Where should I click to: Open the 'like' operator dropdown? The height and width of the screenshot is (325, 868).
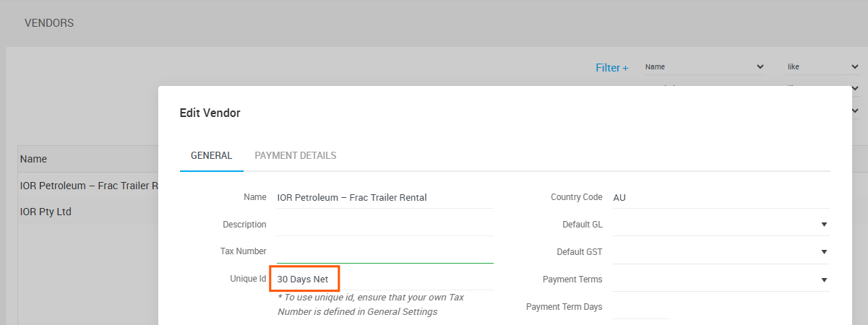coord(823,66)
